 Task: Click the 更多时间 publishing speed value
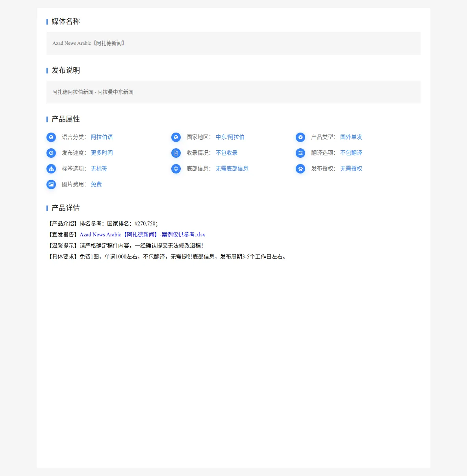[102, 153]
